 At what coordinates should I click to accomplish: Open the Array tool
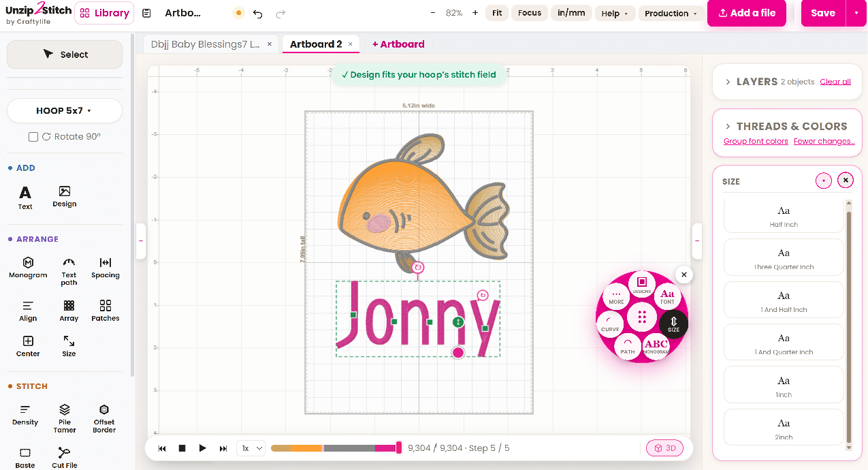69,311
